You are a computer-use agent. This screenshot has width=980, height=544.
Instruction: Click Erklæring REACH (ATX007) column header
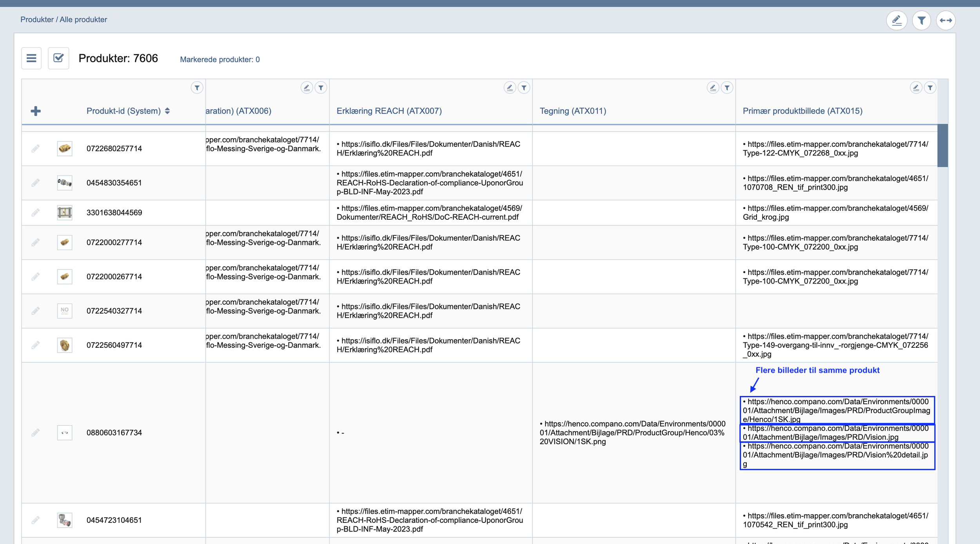pyautogui.click(x=389, y=111)
